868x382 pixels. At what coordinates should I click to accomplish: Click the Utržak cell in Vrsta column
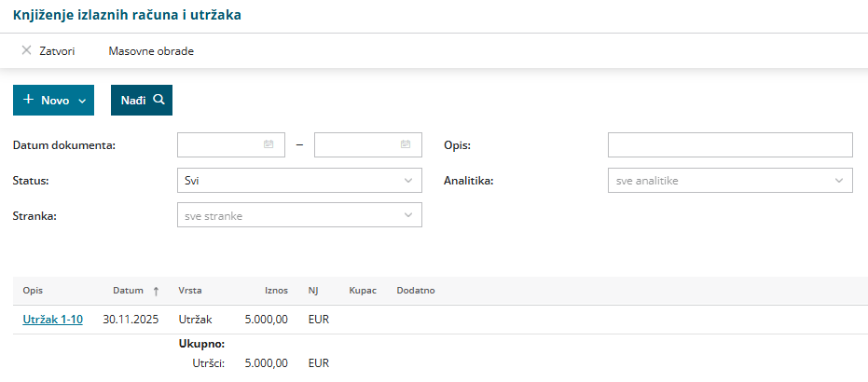pos(195,320)
